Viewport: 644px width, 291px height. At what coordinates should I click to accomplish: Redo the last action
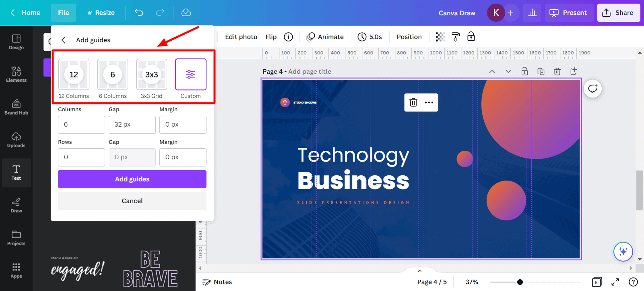pos(160,13)
